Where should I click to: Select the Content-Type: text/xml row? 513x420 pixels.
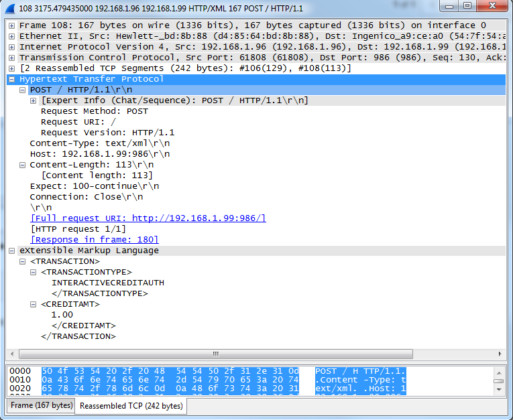tap(100, 143)
